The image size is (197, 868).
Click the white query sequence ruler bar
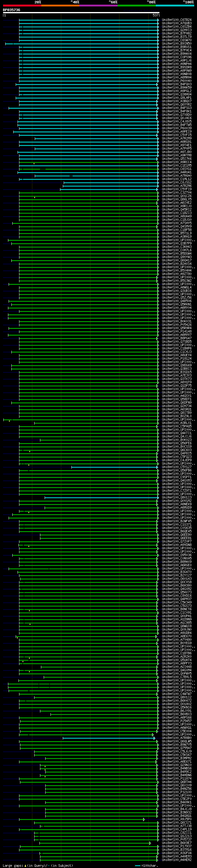[81, 12]
